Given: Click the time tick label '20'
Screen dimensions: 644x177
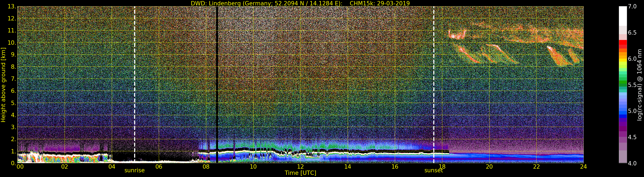Looking at the screenshot, I should pos(489,167).
